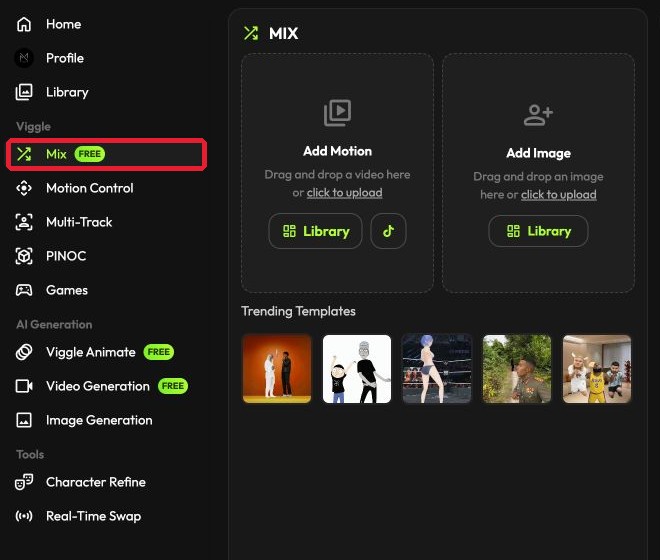Viewport: 660px width, 560px height.
Task: Click the Games controller icon
Action: coord(24,290)
